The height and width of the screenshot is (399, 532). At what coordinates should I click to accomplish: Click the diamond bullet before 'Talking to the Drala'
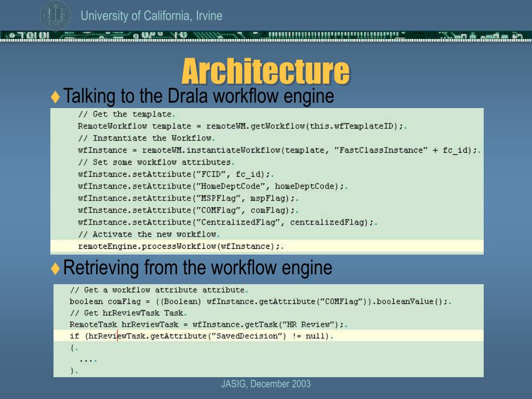[55, 97]
